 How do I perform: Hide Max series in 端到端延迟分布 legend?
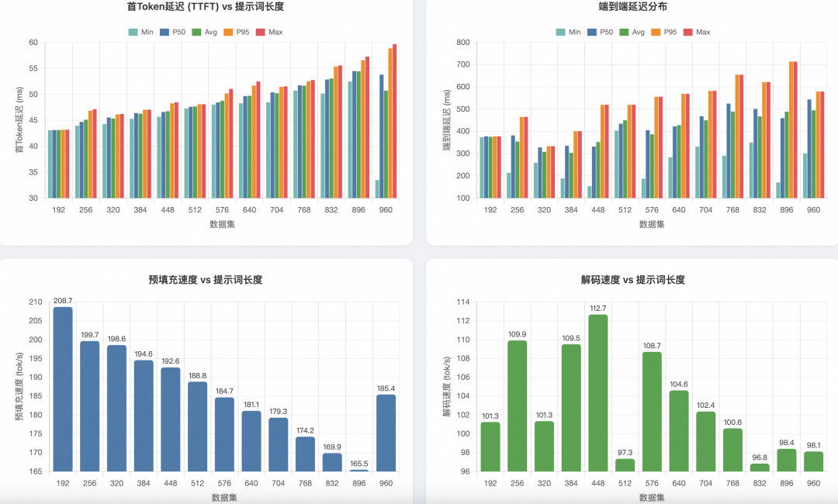click(x=697, y=32)
